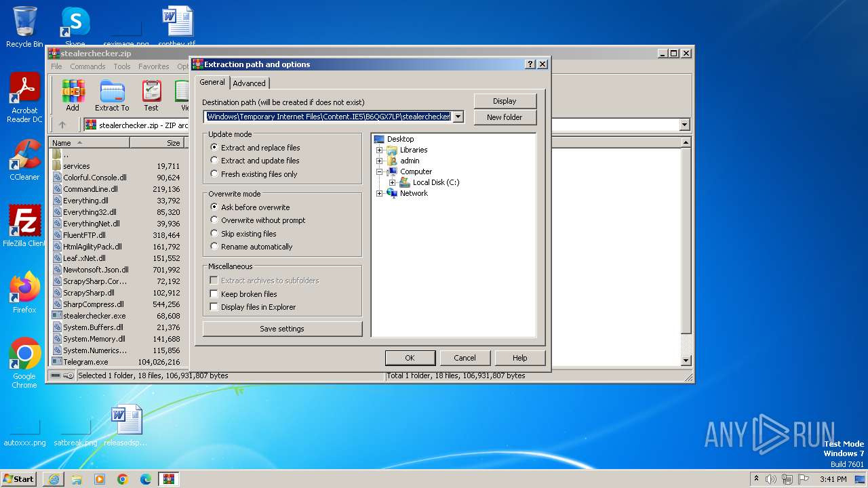Select Extract and replace files option
Screen dimensions: 868x488
coord(214,147)
